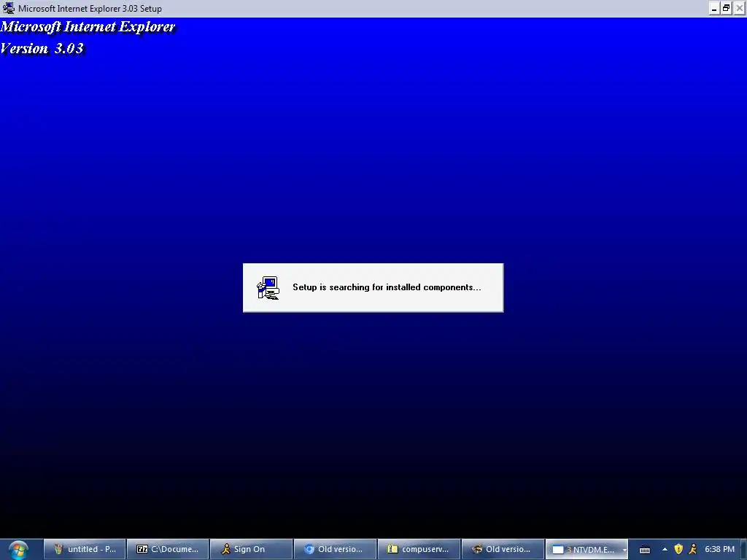The image size is (747, 560).
Task: Expand the NTVDM taskbar group arrow
Action: [624, 550]
